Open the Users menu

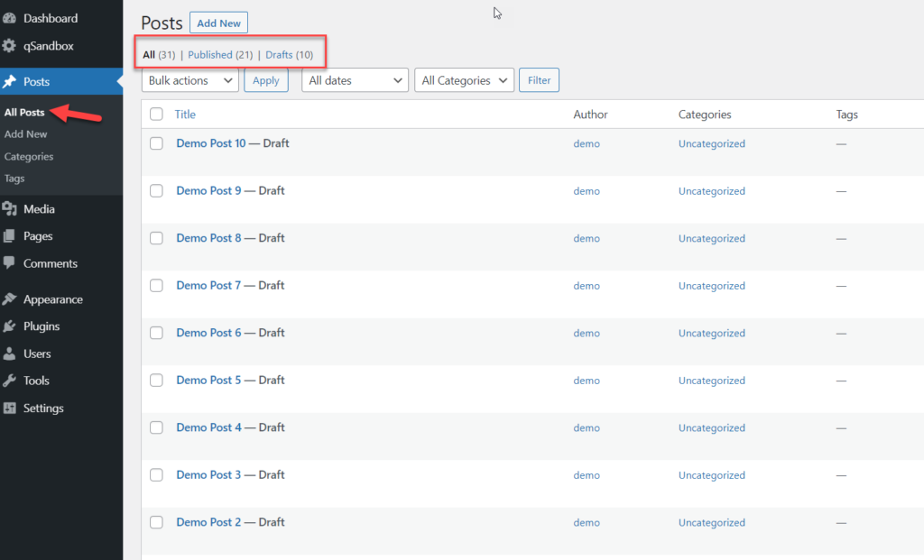(37, 353)
